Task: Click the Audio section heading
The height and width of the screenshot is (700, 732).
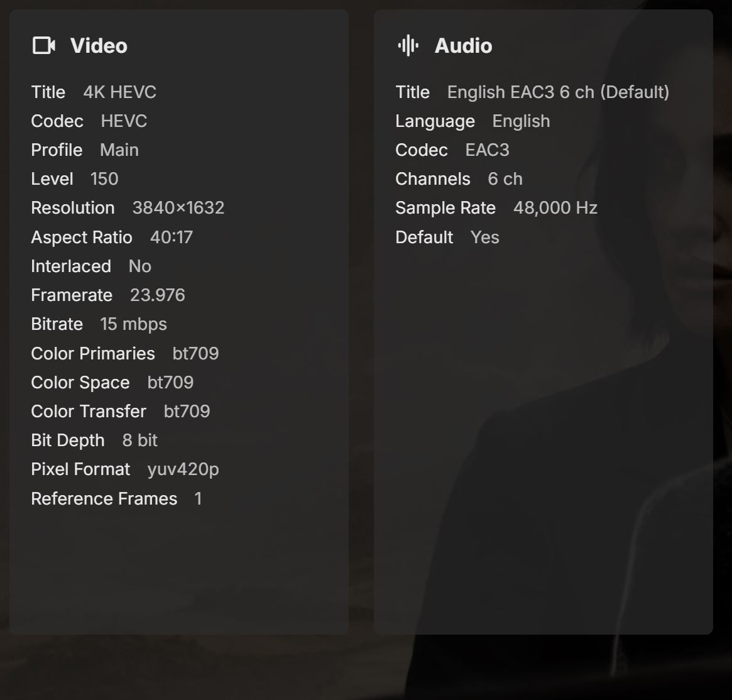Action: (x=463, y=45)
